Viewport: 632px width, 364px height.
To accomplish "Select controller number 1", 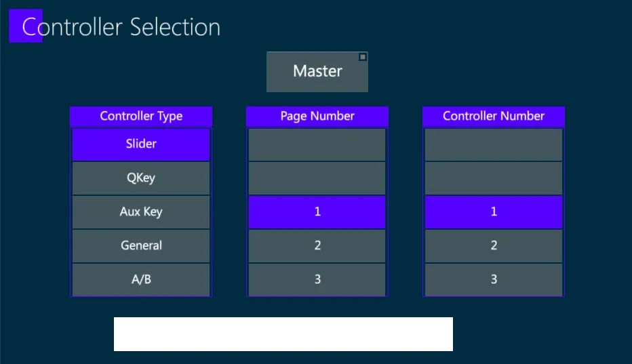I will (x=494, y=212).
